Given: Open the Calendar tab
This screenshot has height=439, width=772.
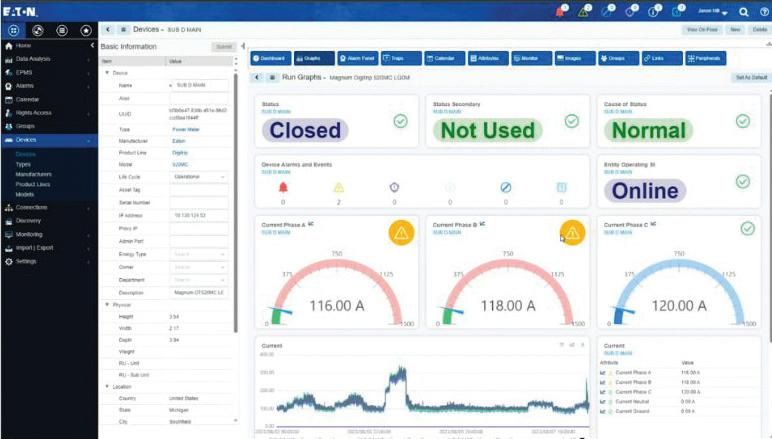Looking at the screenshot, I should (445, 58).
